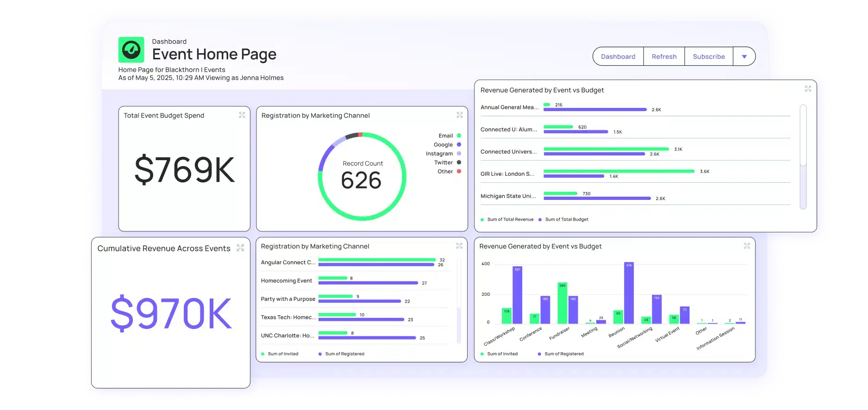Expand the Registration by Marketing Channel bar chart

click(x=459, y=246)
